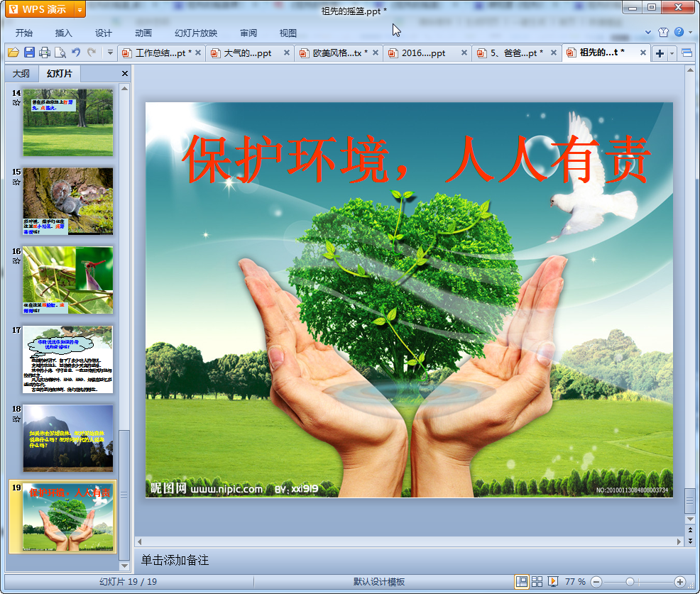Open Print Preview from the quick toolbar
The image size is (700, 594).
(60, 53)
